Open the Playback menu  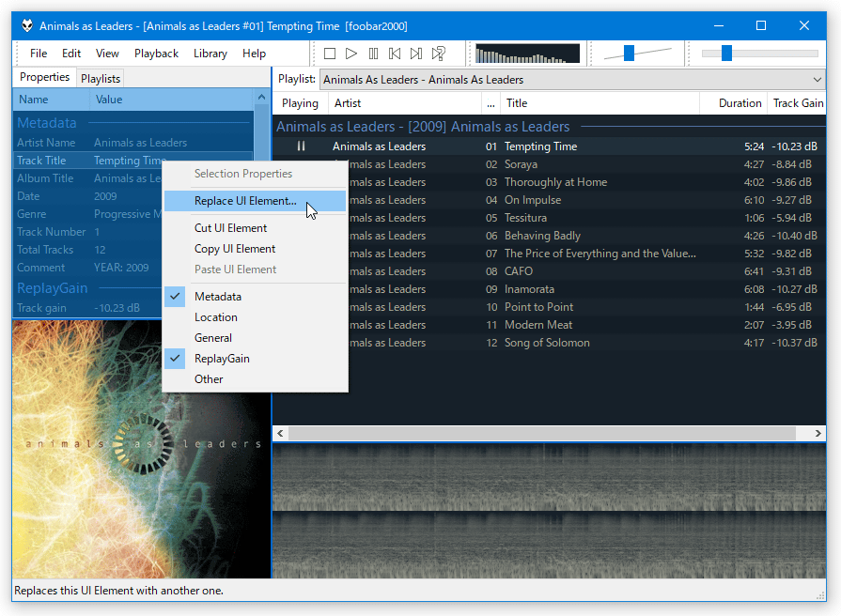pyautogui.click(x=157, y=54)
